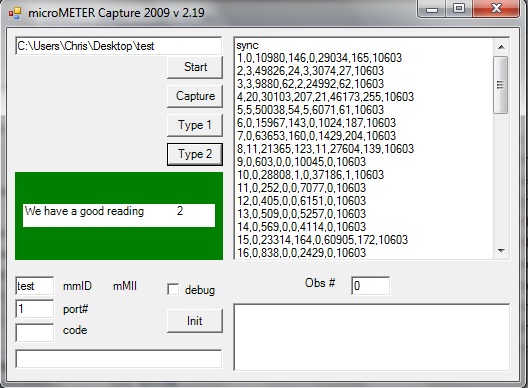Viewport: 528px width, 388px height.
Task: Click the scroll down arrow of data list
Action: click(501, 251)
